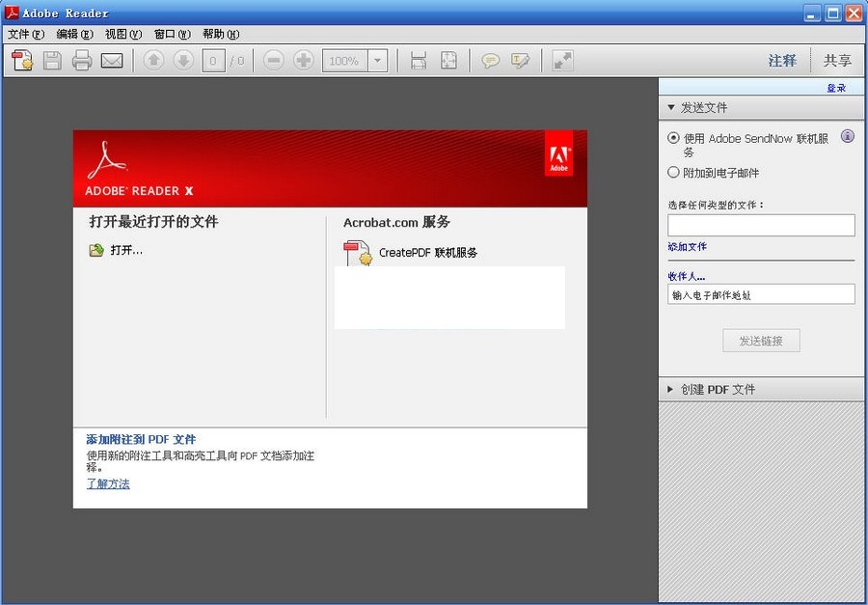The height and width of the screenshot is (605, 868).
Task: Click the Adobe Reader title bar icon
Action: coord(11,13)
